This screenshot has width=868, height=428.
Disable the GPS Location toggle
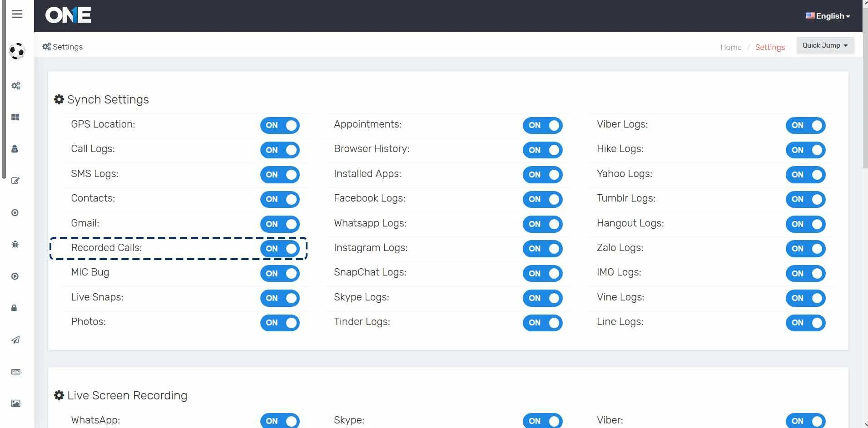click(280, 125)
